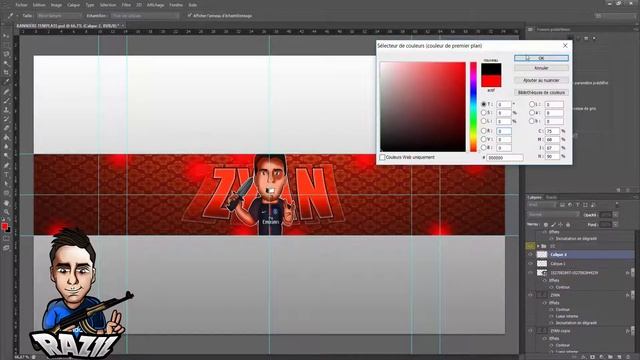Click 'Ajouter au nuancier' button
This screenshot has width=640, height=360.
pos(541,80)
